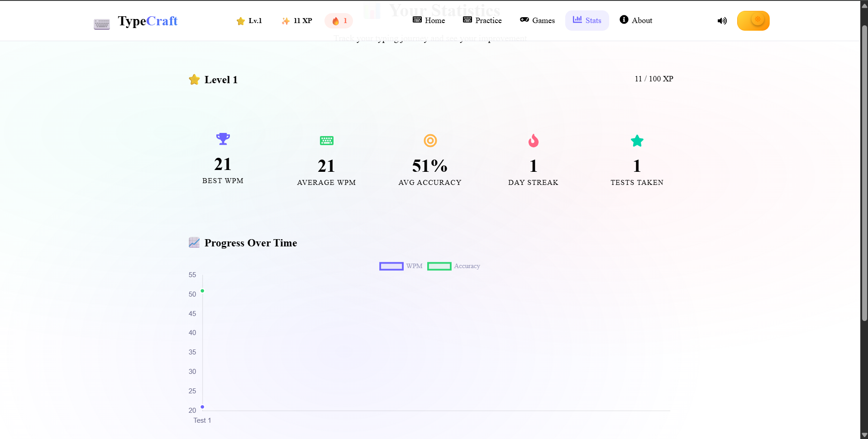Click the target icon above Avg Accuracy

[430, 141]
